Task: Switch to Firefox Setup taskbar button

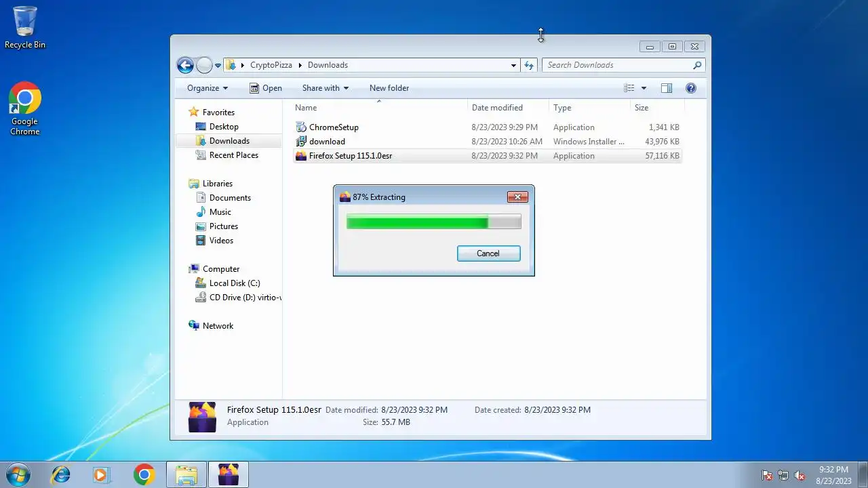Action: tap(229, 474)
